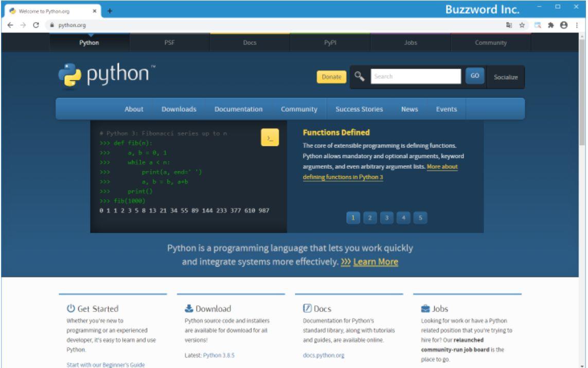Open the Events navigation menu

coord(446,109)
